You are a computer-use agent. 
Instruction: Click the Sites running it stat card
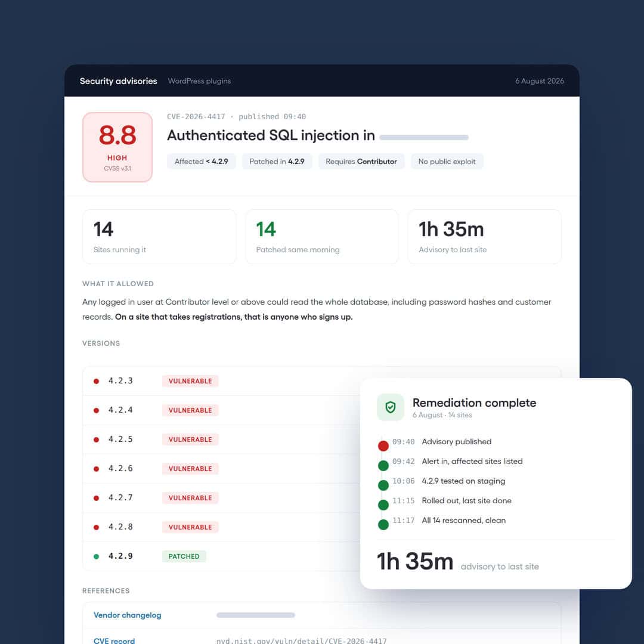pos(159,237)
